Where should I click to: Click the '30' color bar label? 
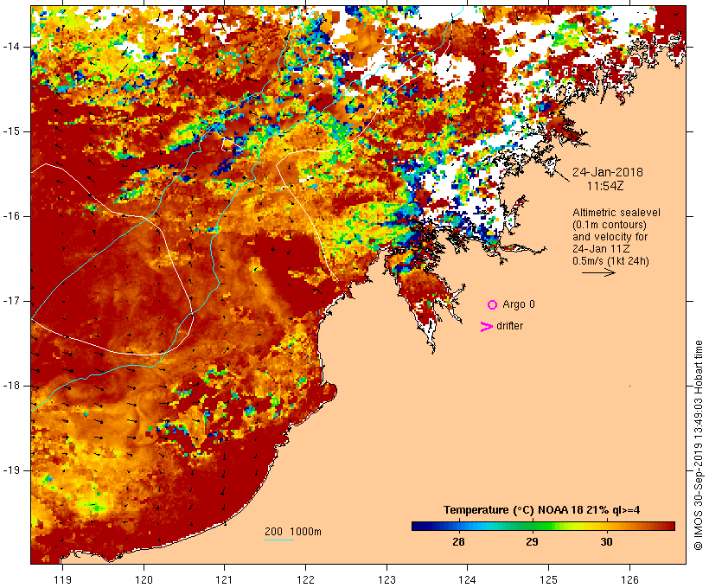pos(606,542)
